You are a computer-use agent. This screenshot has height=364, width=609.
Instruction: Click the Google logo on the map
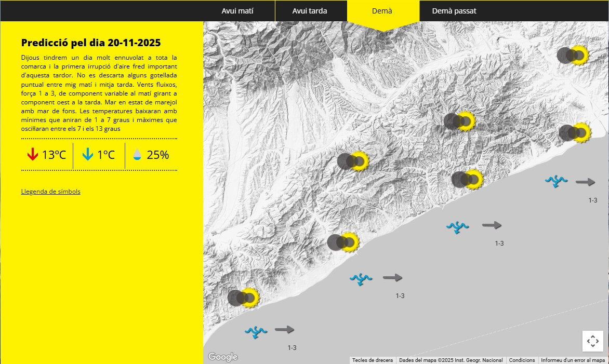coord(223,357)
